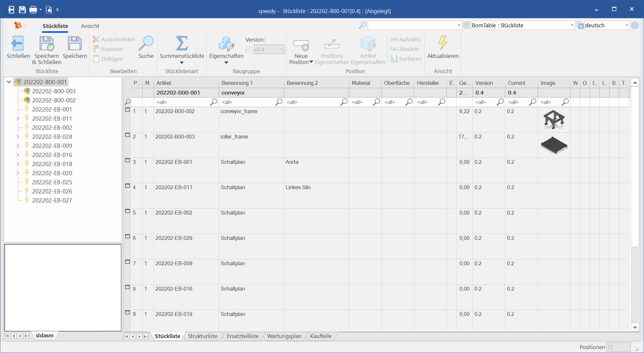Click scrollbar down arrow of table
The image size is (644, 353).
[x=635, y=327]
